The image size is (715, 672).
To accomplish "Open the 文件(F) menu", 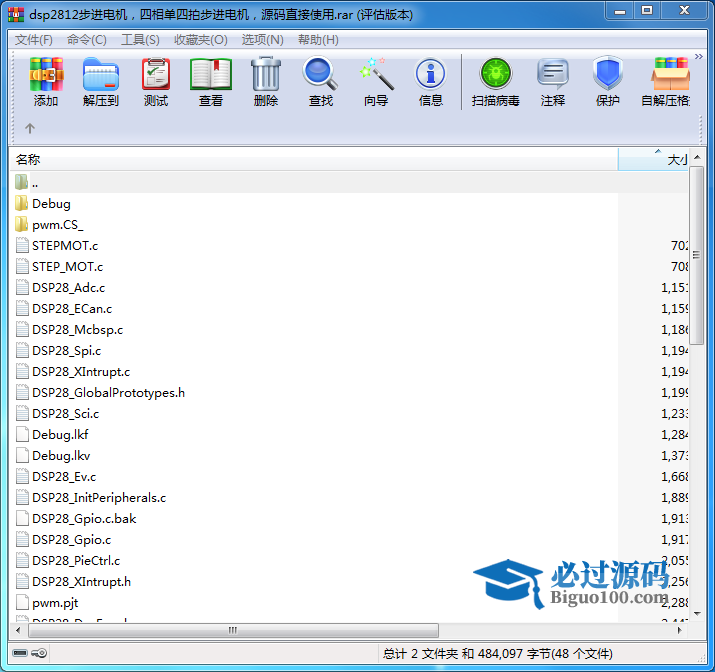I will pyautogui.click(x=33, y=40).
